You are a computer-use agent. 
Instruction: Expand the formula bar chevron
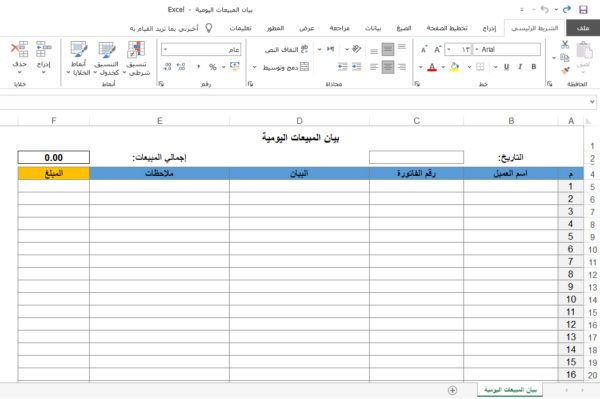(x=592, y=102)
